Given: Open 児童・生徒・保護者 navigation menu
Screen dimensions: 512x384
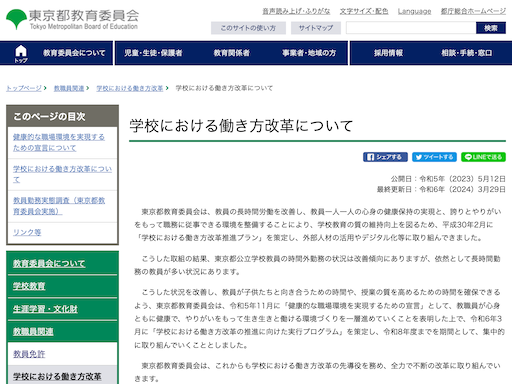Looking at the screenshot, I should click(153, 53).
